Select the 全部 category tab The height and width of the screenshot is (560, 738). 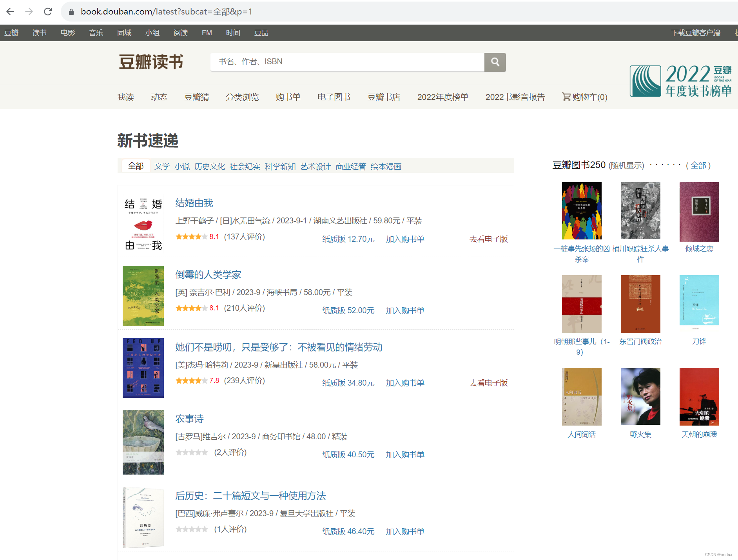click(136, 166)
